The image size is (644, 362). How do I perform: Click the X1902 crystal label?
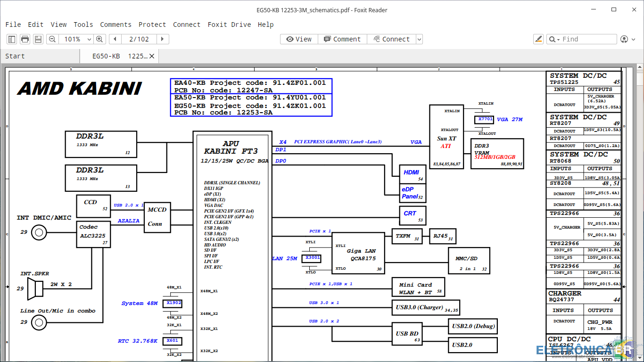pos(173,303)
